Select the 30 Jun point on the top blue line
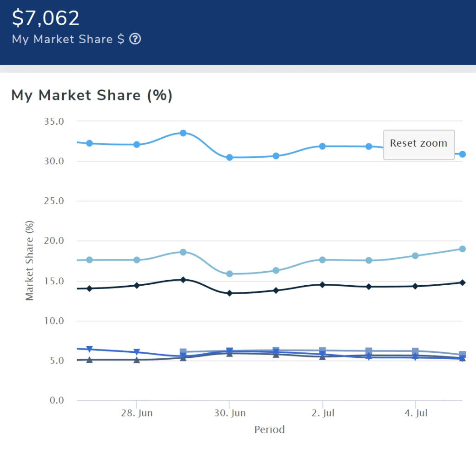 [x=230, y=157]
